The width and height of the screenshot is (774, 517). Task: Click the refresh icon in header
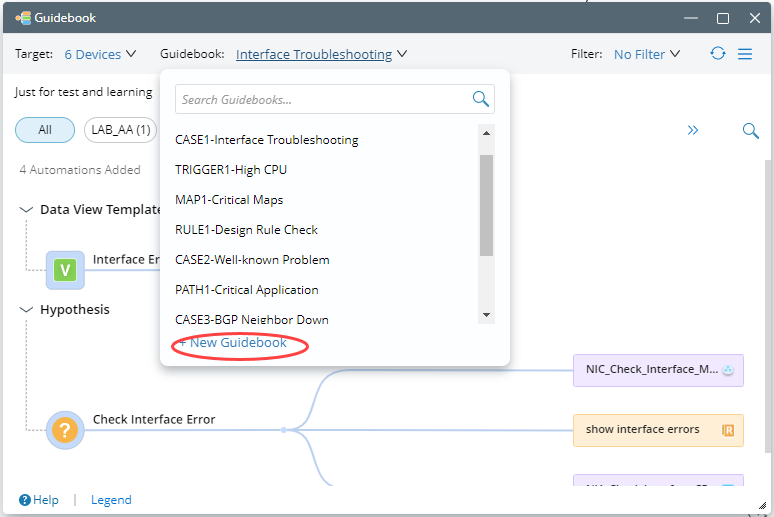[x=718, y=54]
